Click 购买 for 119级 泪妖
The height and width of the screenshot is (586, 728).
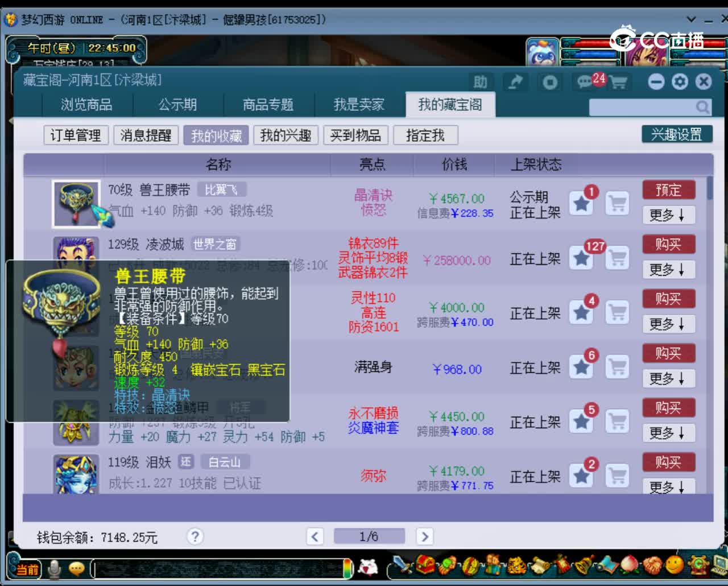pos(668,462)
